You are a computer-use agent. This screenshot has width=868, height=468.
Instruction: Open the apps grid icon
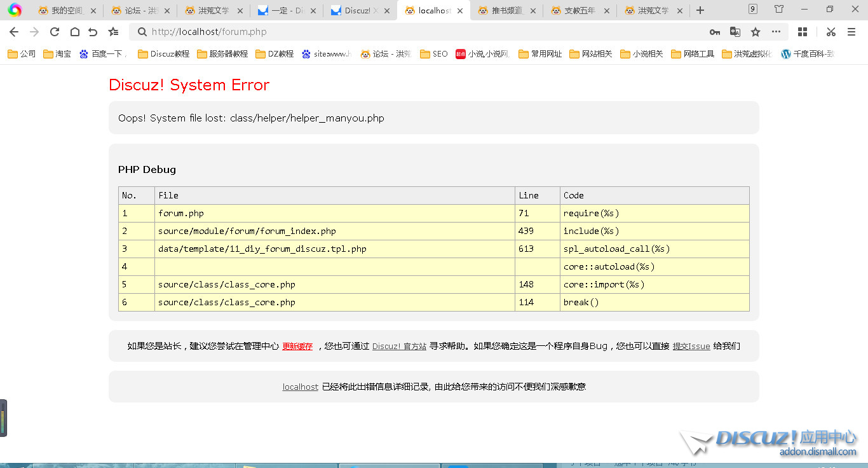(x=803, y=32)
